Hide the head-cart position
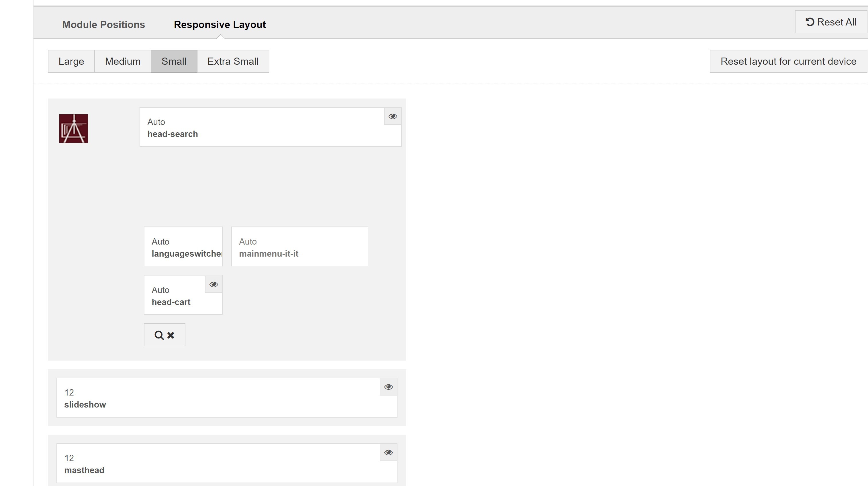This screenshot has width=868, height=486. click(x=213, y=284)
